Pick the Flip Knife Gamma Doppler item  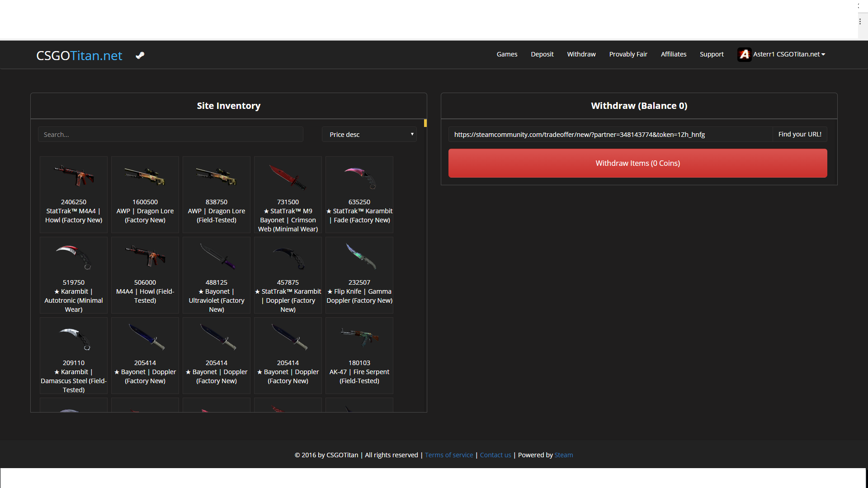click(x=359, y=275)
